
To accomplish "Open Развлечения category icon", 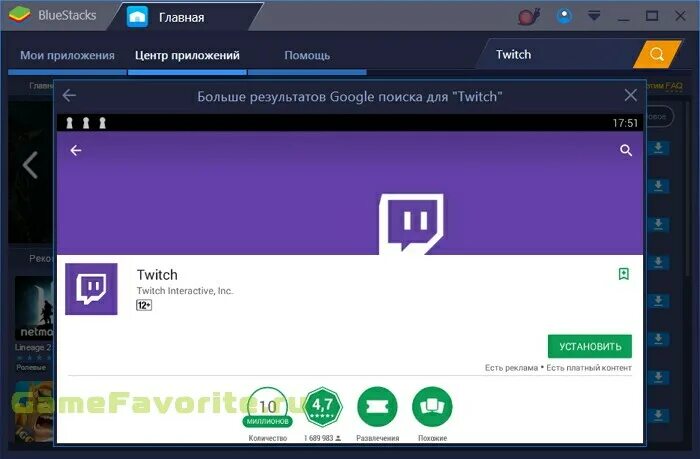I will 377,407.
